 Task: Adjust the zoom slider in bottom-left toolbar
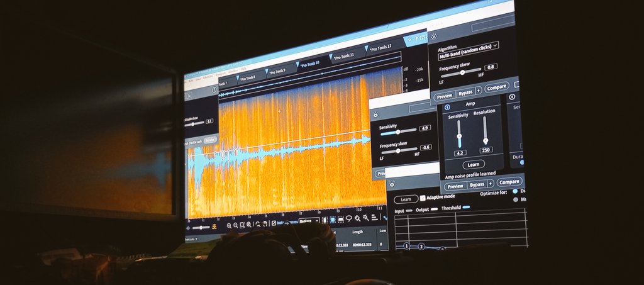point(201,228)
